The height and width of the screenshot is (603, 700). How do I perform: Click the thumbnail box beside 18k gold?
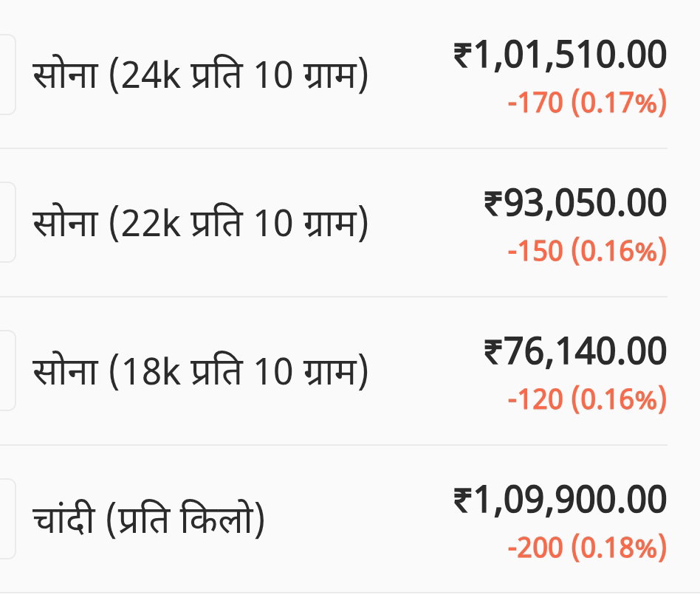click(x=7, y=371)
